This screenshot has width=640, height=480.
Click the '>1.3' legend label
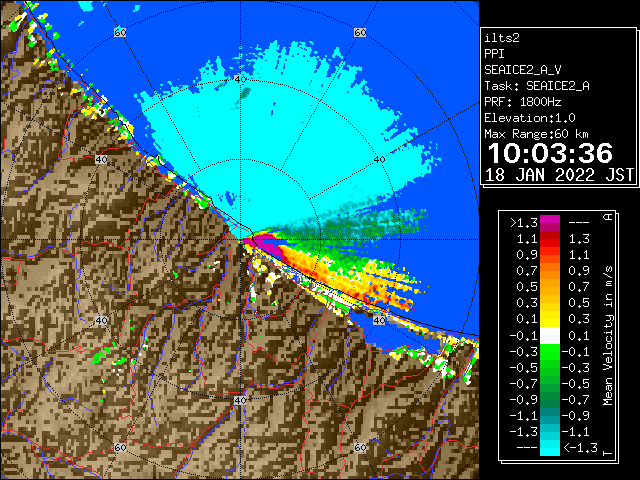coord(523,223)
